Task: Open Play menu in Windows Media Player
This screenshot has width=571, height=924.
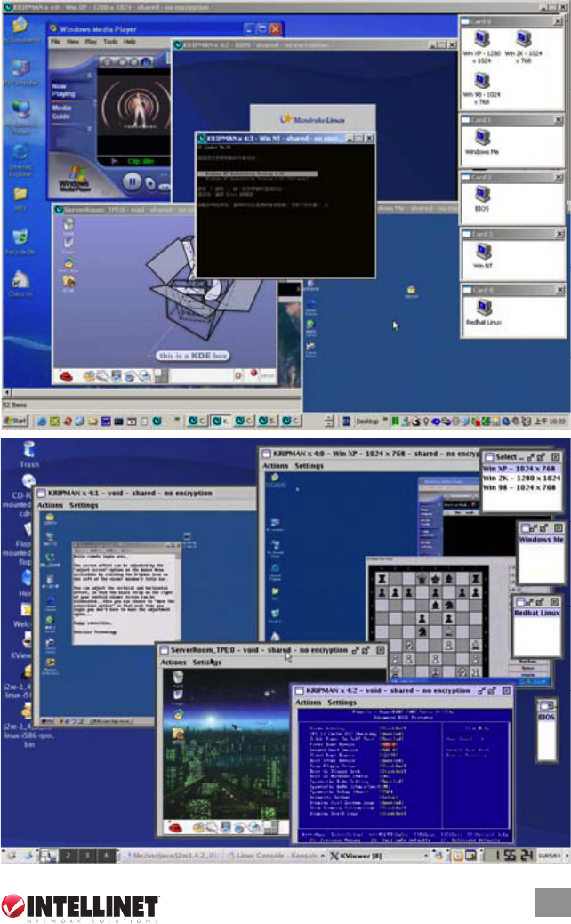Action: pyautogui.click(x=91, y=42)
